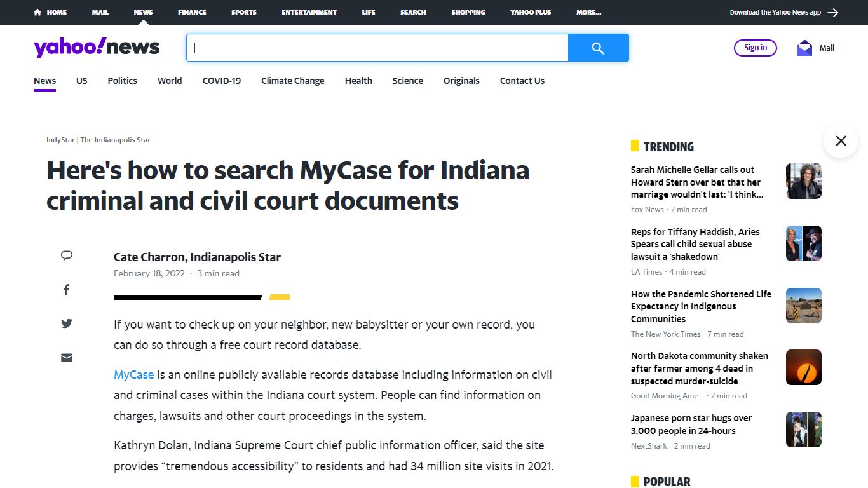Screen dimensions: 868x488
Task: Open North Dakota community shaken story
Action: [700, 369]
